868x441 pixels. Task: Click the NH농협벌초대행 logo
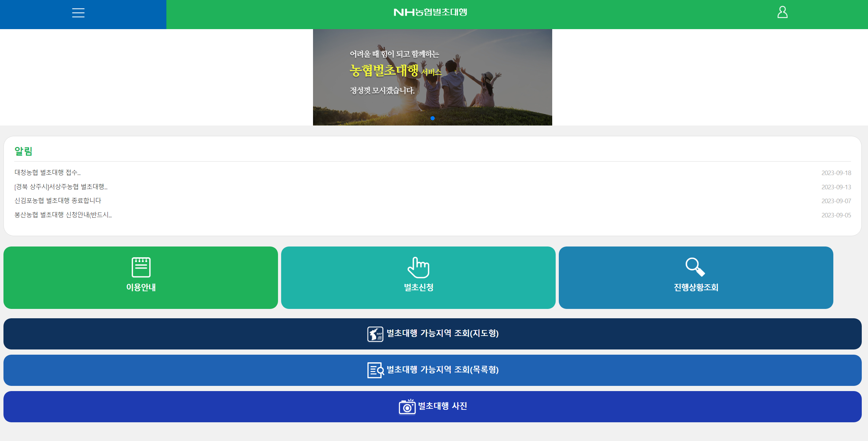point(430,12)
